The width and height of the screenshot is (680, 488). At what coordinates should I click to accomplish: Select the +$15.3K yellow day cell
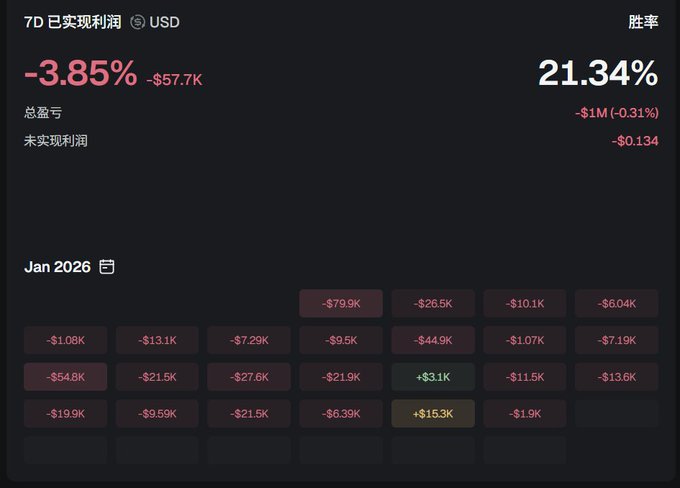(433, 414)
